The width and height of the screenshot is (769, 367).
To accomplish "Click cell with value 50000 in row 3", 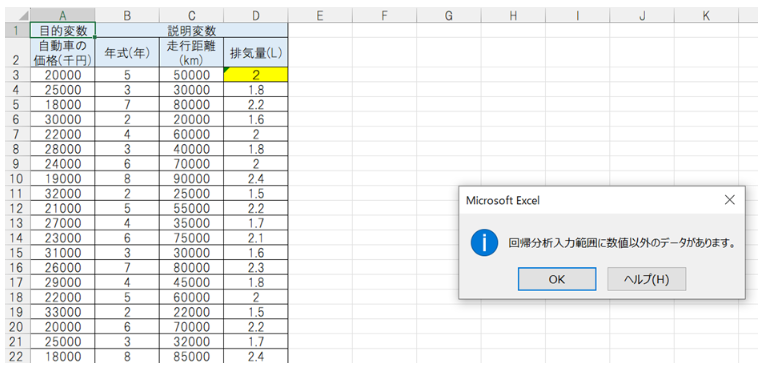I will 191,75.
